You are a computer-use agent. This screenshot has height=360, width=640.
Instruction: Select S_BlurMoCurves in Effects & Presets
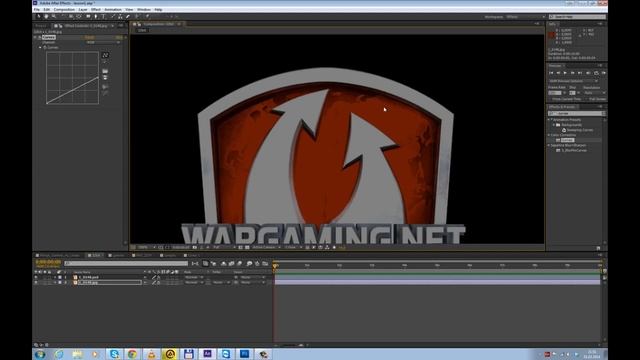573,150
